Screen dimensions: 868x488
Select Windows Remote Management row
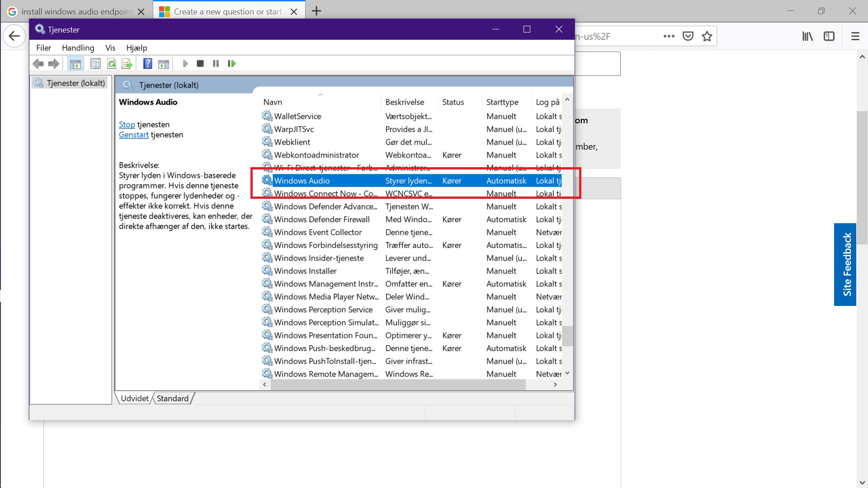pos(411,374)
